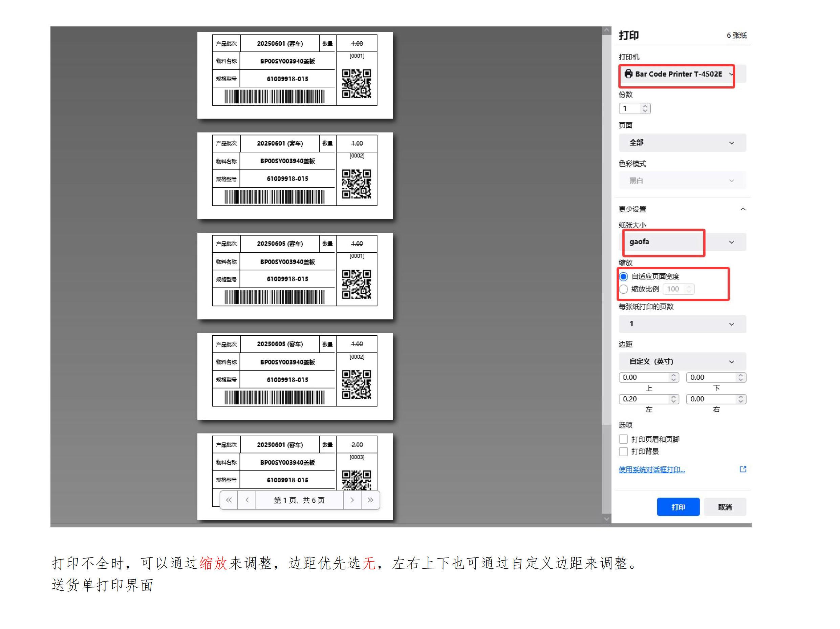The image size is (840, 629).
Task: Click the 取消 button
Action: click(x=725, y=507)
